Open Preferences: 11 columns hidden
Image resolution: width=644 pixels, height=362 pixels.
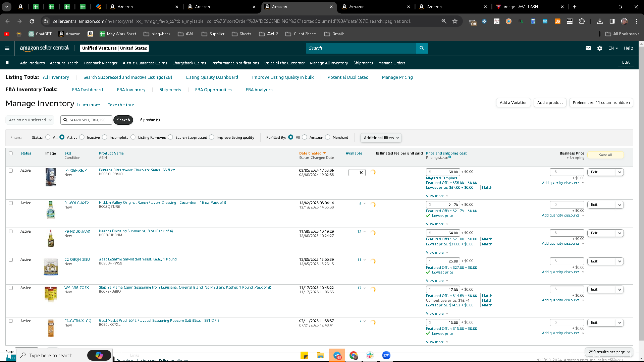pos(601,103)
